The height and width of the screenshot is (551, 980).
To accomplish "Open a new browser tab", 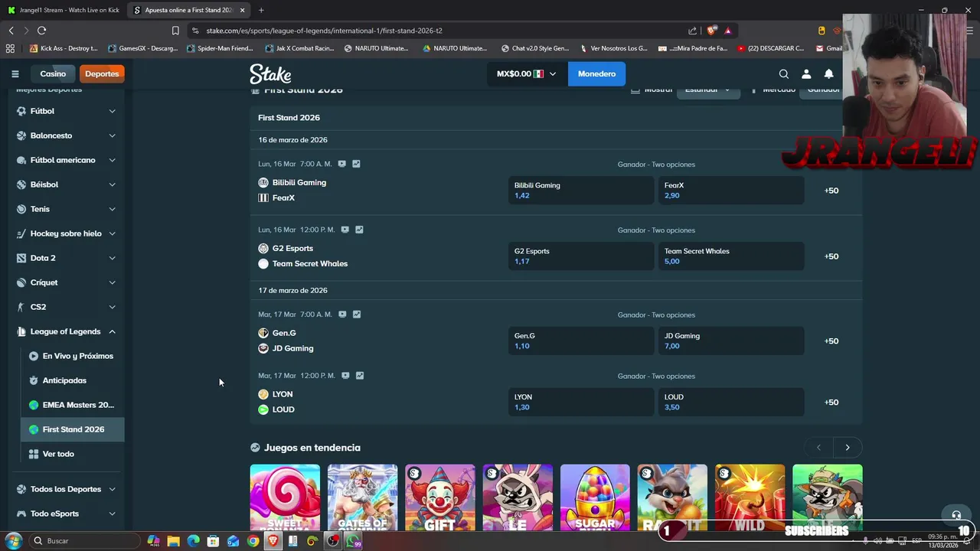I will (x=261, y=10).
